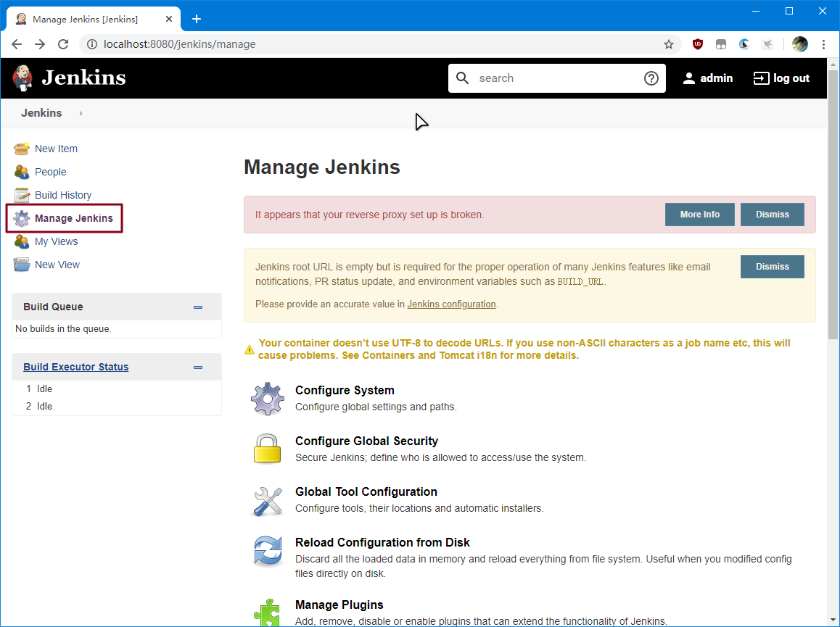Open the People sidebar link
The width and height of the screenshot is (840, 627).
(51, 172)
